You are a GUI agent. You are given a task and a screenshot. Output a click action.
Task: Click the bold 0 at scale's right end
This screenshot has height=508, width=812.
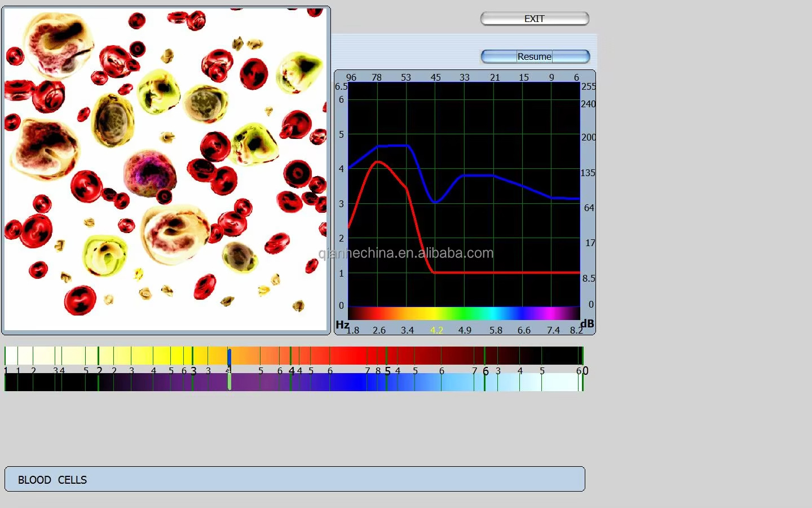click(x=585, y=371)
